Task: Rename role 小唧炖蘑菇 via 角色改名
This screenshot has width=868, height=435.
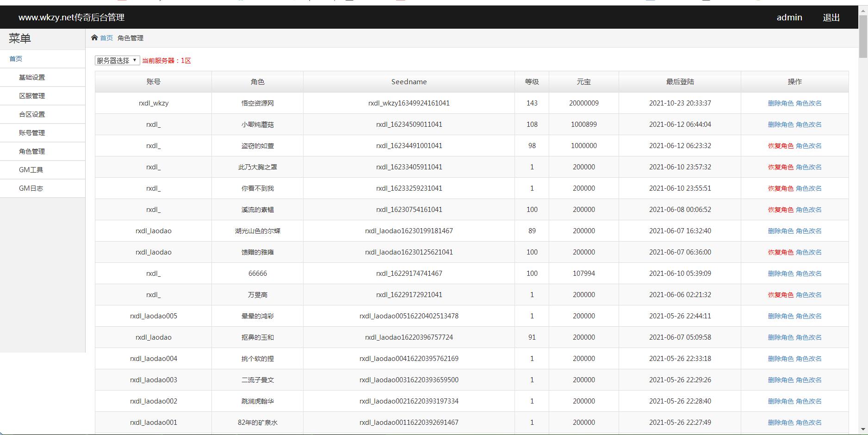Action: click(808, 124)
